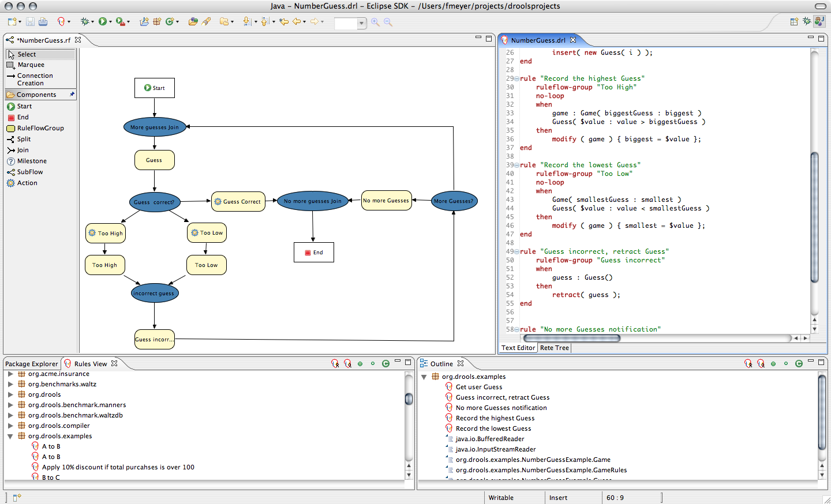Pick the Milestone component in palette
The height and width of the screenshot is (504, 831).
[32, 161]
